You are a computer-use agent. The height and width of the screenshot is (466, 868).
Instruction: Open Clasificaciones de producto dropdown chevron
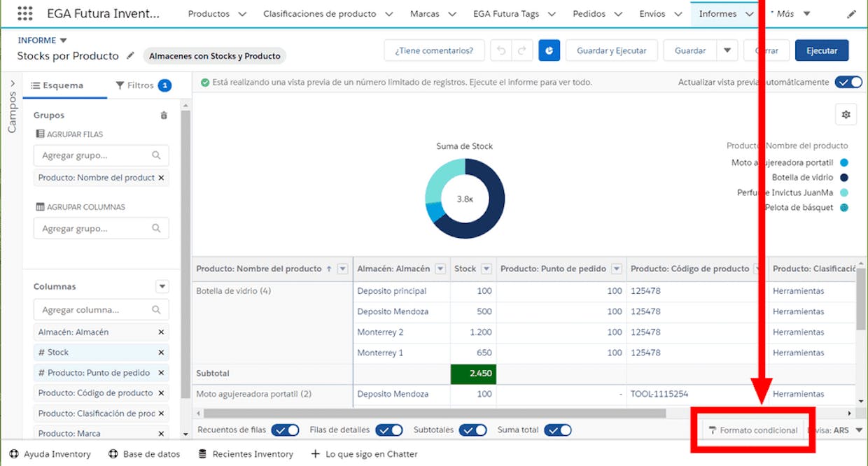(388, 14)
